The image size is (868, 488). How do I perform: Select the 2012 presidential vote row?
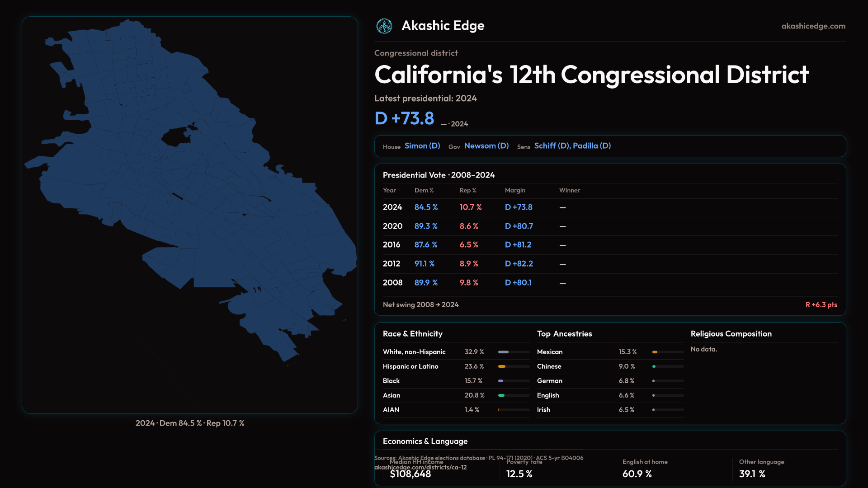pyautogui.click(x=392, y=264)
